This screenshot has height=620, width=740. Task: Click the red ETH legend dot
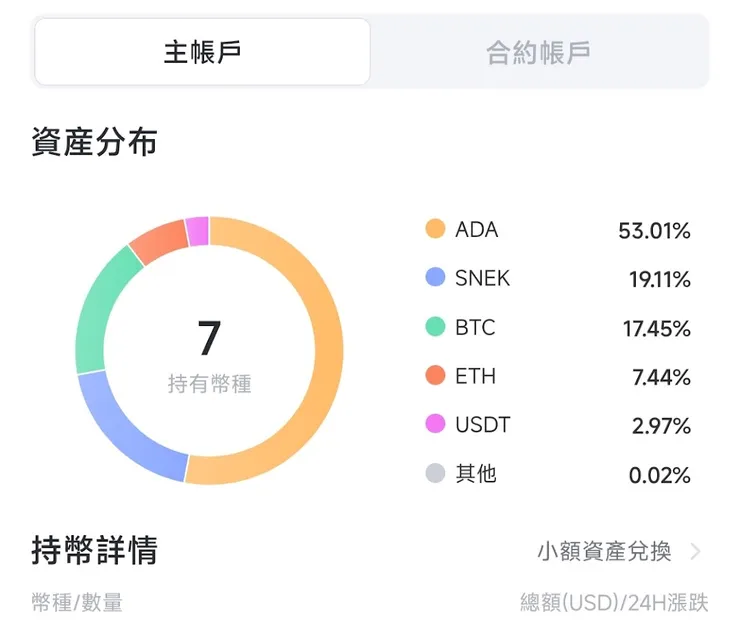click(x=435, y=376)
